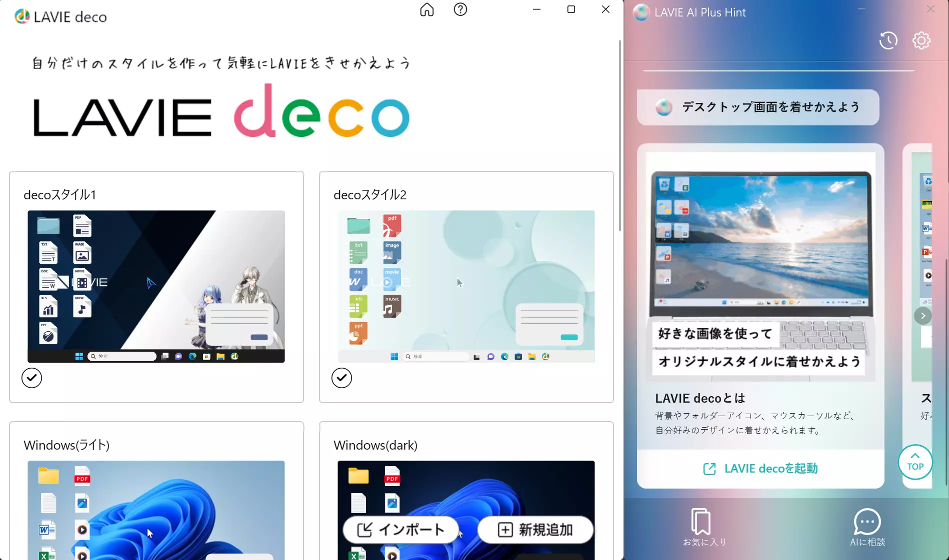Expand the chevron on the hint card edge
The width and height of the screenshot is (949, 560).
923,315
